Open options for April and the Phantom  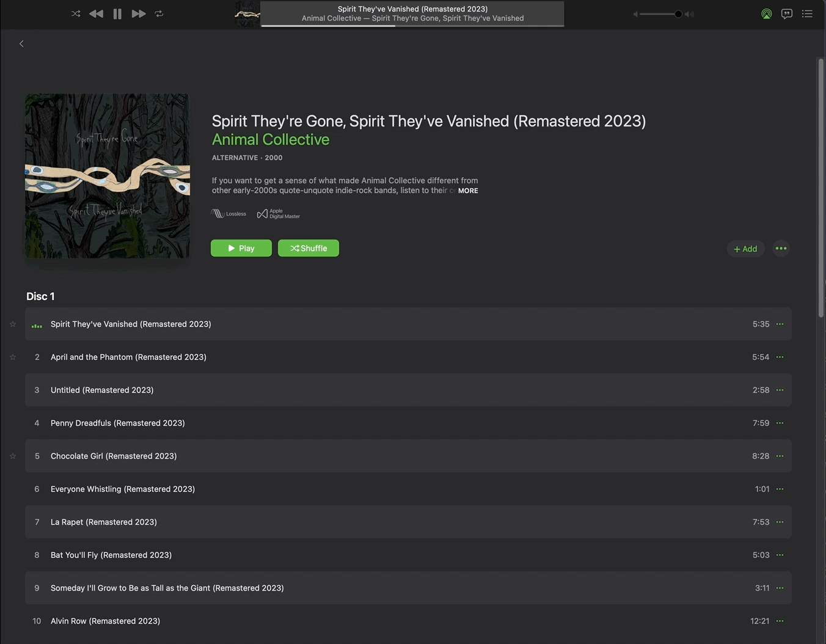(780, 357)
